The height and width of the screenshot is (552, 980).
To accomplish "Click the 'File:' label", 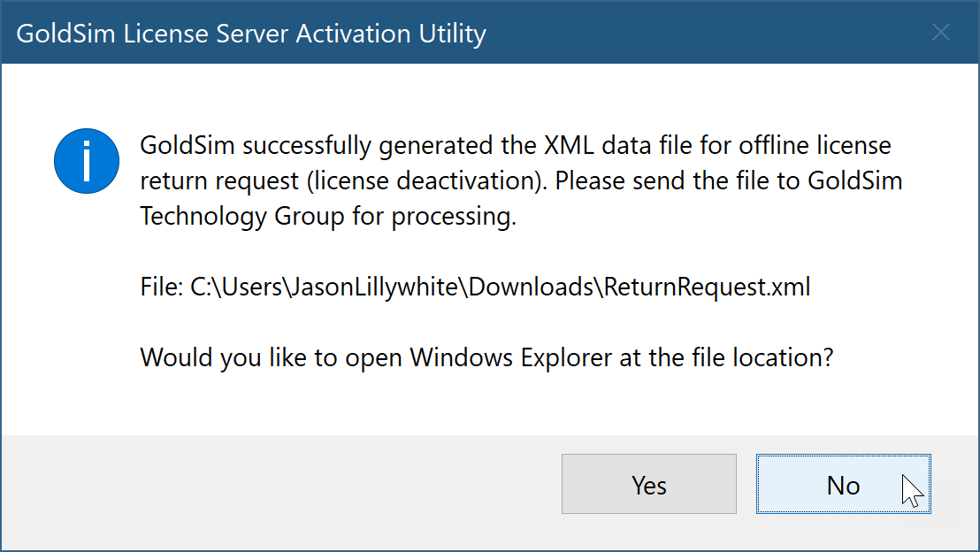I will point(161,287).
